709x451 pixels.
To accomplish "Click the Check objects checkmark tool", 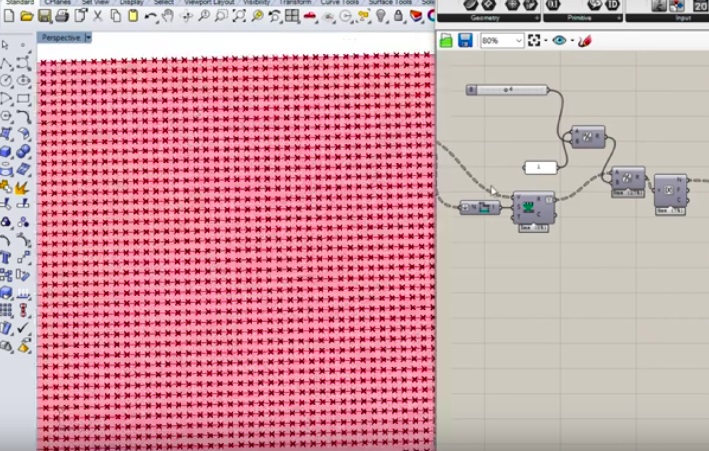I will pyautogui.click(x=23, y=328).
